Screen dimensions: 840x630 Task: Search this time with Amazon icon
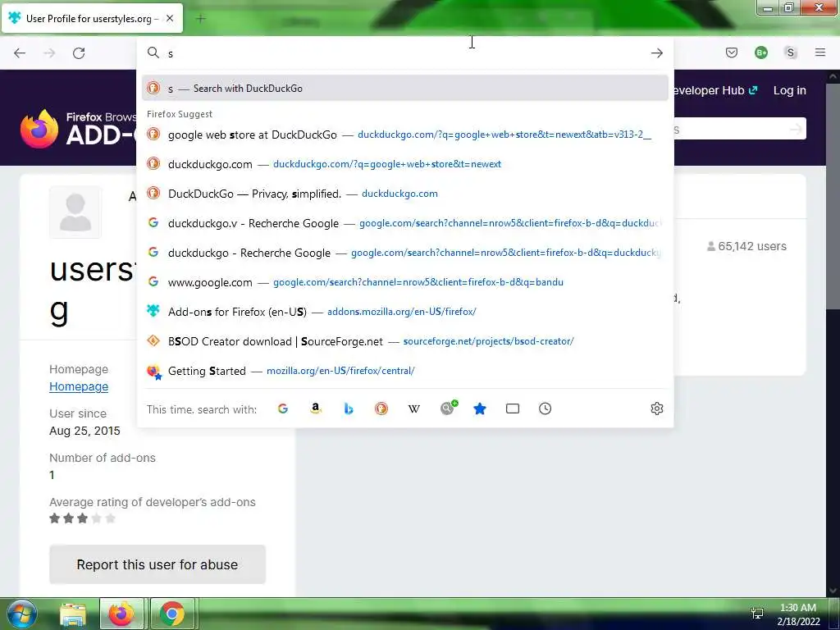point(316,409)
